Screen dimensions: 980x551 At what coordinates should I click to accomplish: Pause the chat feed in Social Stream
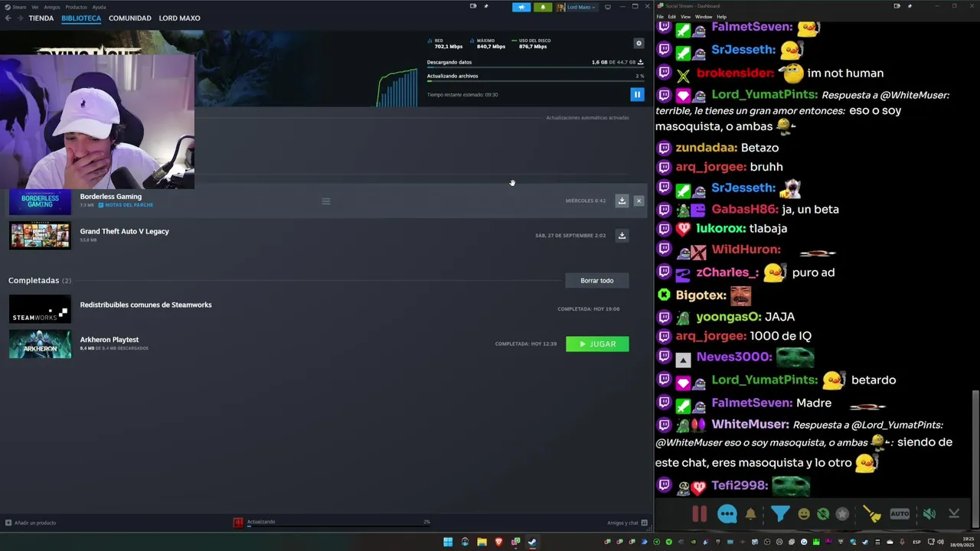point(699,514)
